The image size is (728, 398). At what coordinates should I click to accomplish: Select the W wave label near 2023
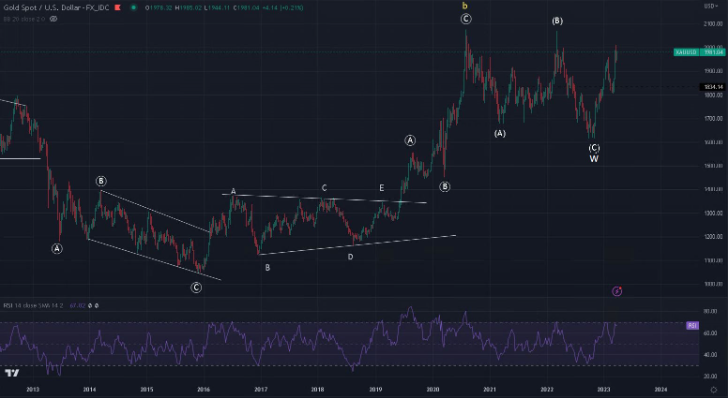point(594,159)
